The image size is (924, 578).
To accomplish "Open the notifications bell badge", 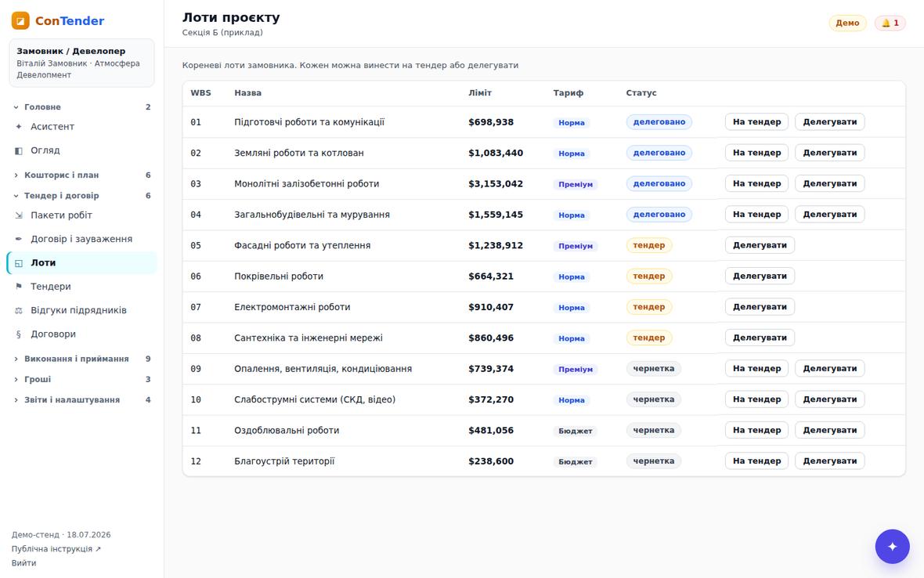I will 890,23.
